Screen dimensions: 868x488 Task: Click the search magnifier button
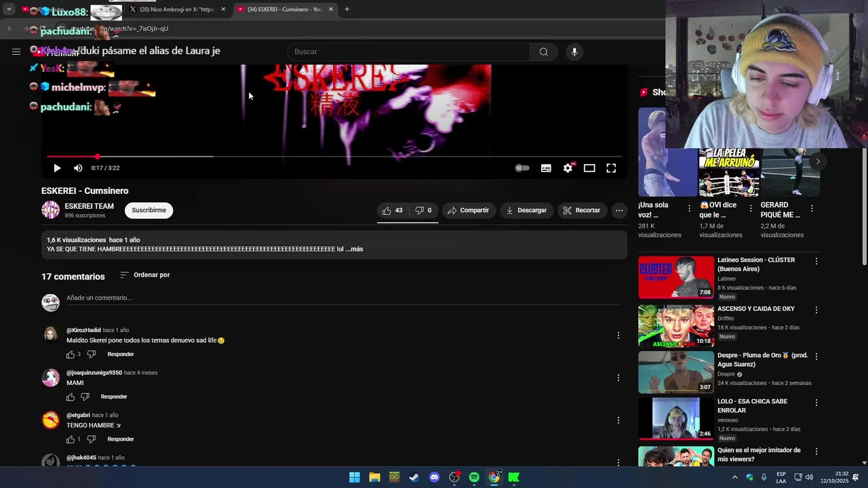[x=544, y=52]
